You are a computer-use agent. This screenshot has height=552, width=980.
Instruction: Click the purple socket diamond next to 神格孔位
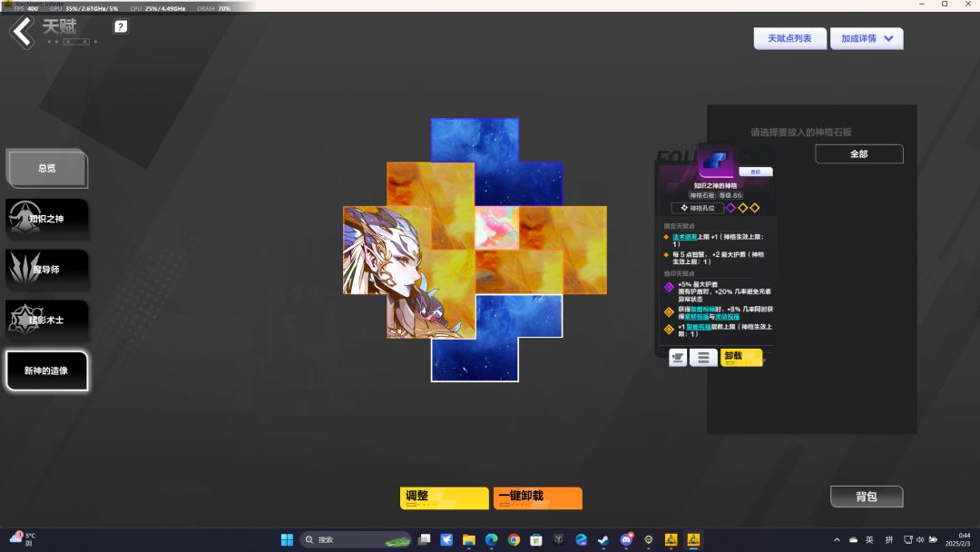(x=730, y=208)
